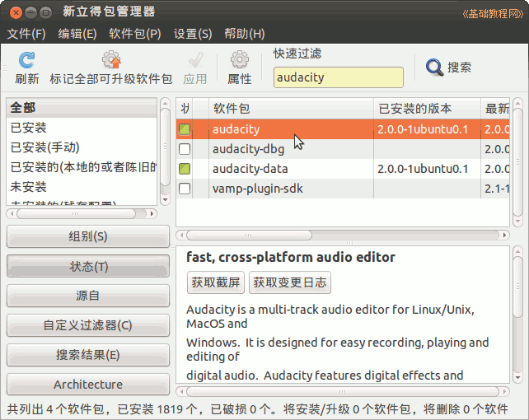The width and height of the screenshot is (529, 420).
Task: Click the package table vertical scrollbar down arrow
Action: 517,222
